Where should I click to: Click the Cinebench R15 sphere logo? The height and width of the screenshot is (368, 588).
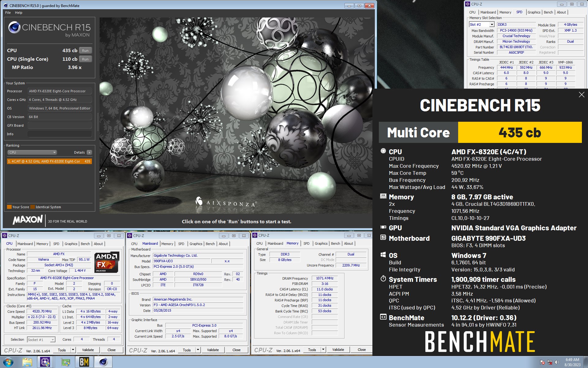click(x=14, y=27)
